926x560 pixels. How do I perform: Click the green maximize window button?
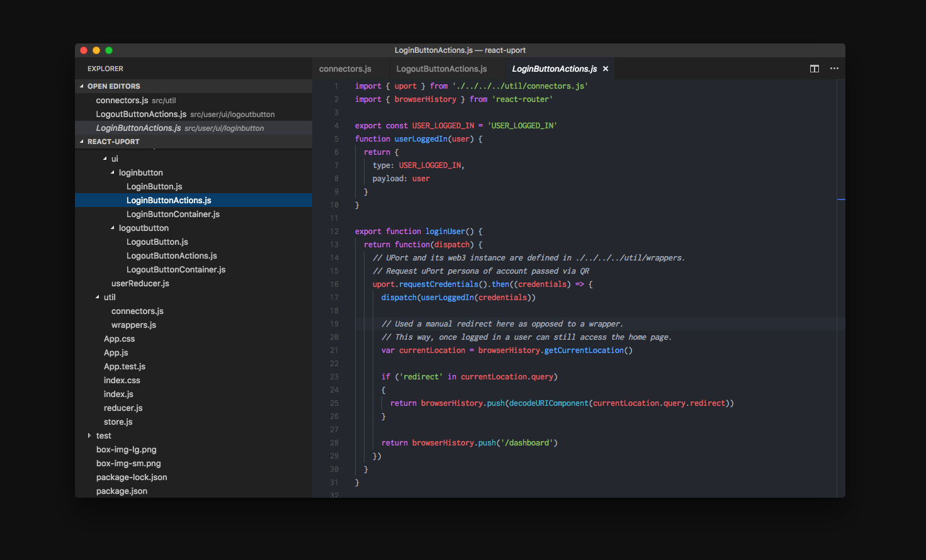pyautogui.click(x=109, y=50)
